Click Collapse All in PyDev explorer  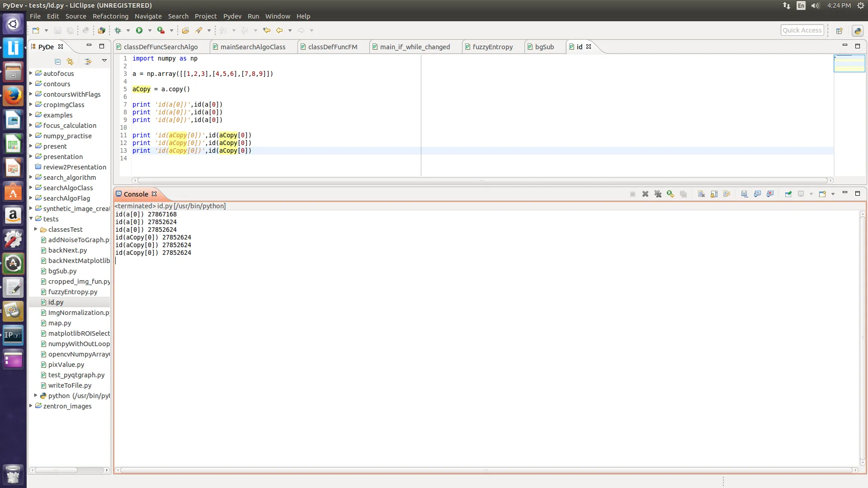tap(57, 61)
